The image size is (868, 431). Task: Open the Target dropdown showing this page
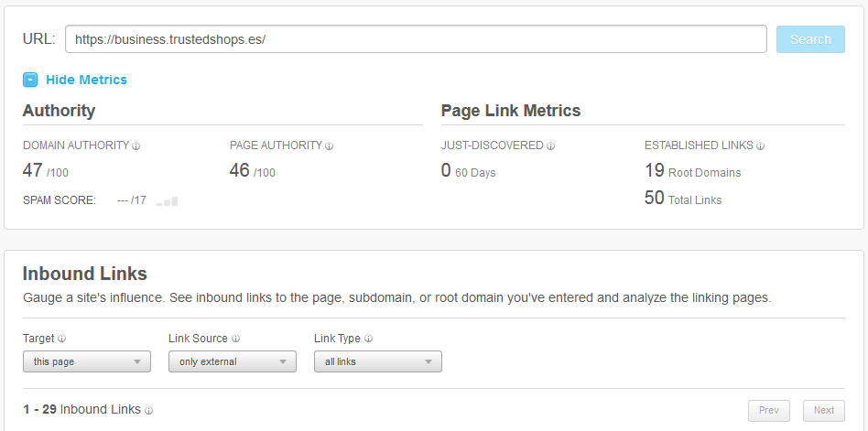pyautogui.click(x=87, y=361)
